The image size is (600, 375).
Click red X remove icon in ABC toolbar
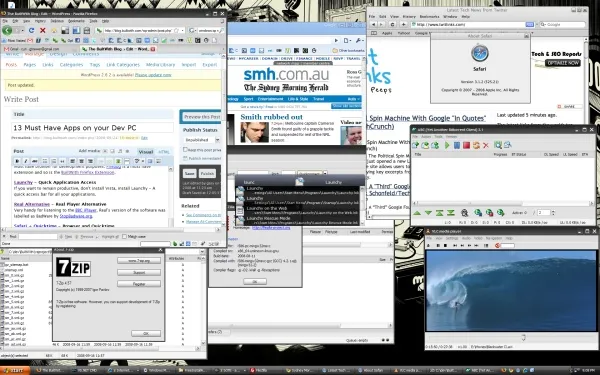click(x=486, y=145)
